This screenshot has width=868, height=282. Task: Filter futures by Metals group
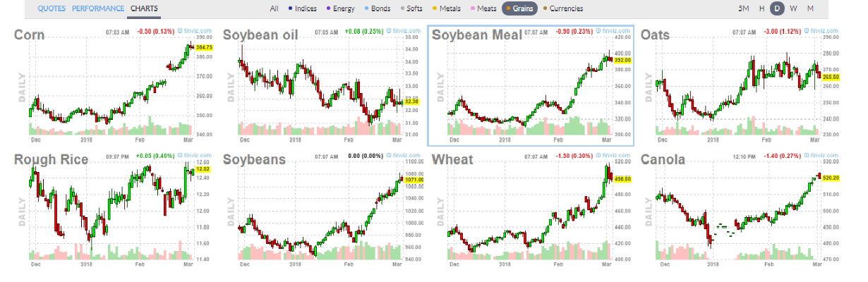tap(445, 9)
